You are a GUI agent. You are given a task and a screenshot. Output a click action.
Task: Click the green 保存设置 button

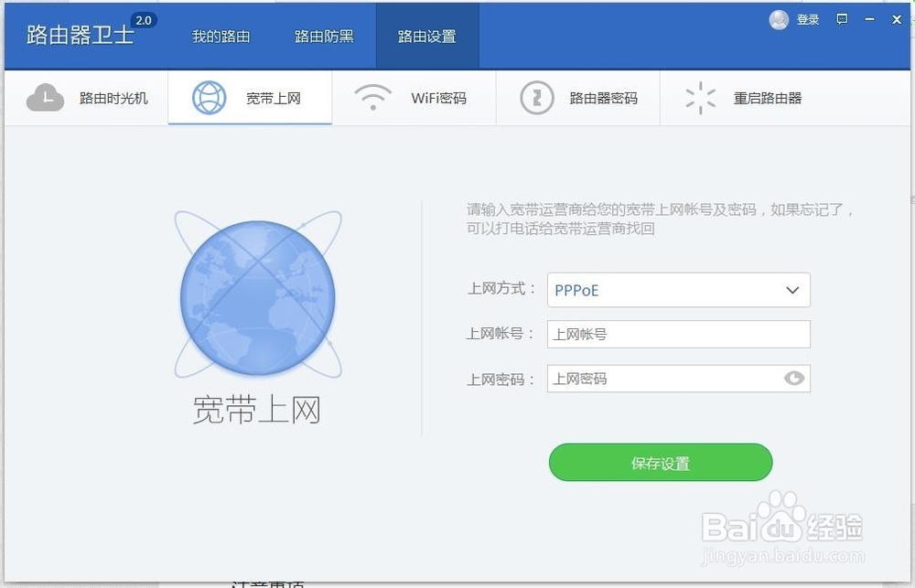[x=661, y=463]
